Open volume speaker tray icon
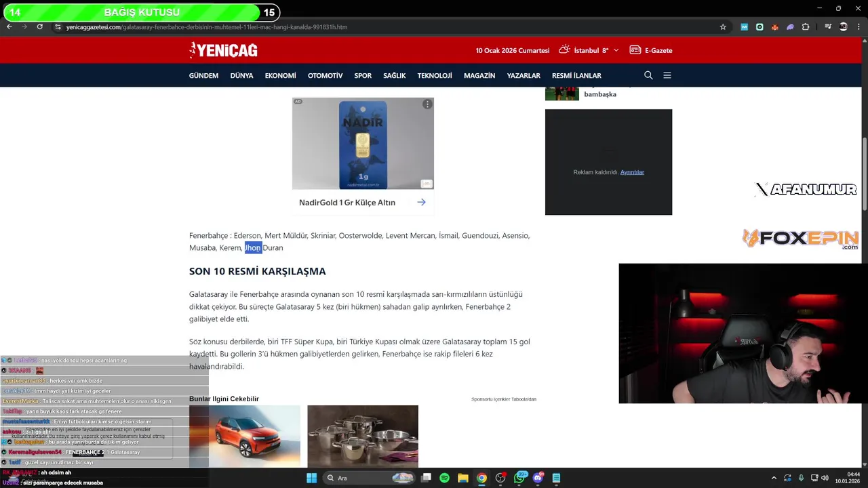Image resolution: width=868 pixels, height=488 pixels. tap(825, 478)
